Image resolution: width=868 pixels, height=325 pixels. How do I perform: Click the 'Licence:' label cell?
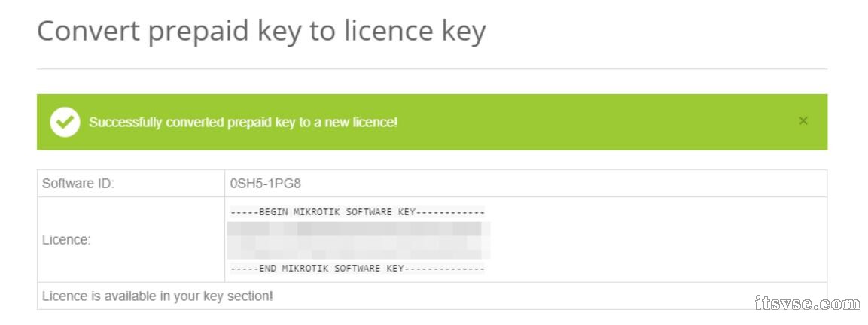click(x=66, y=240)
